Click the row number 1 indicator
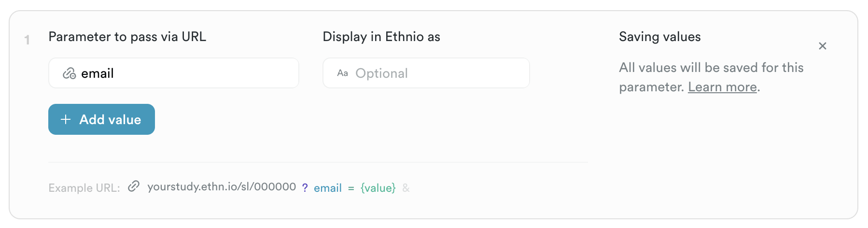868x228 pixels. [27, 40]
